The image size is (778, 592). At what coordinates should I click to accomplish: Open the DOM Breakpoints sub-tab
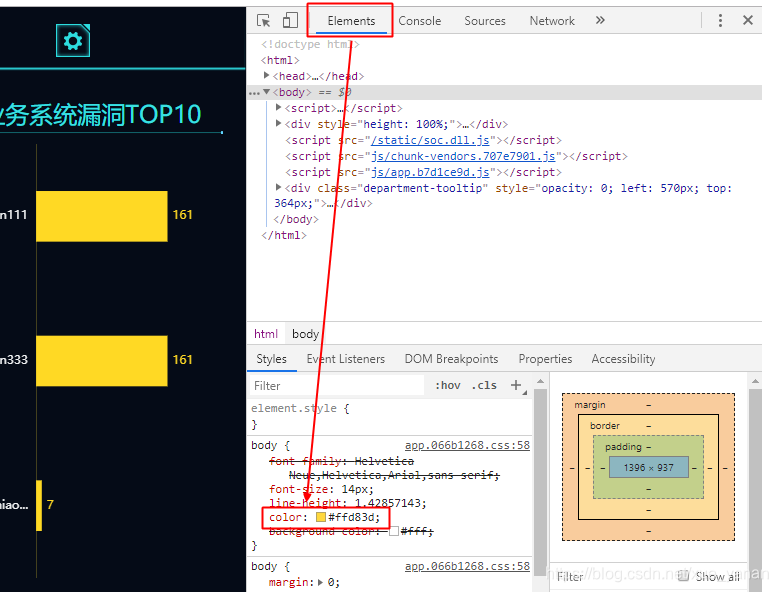click(452, 359)
